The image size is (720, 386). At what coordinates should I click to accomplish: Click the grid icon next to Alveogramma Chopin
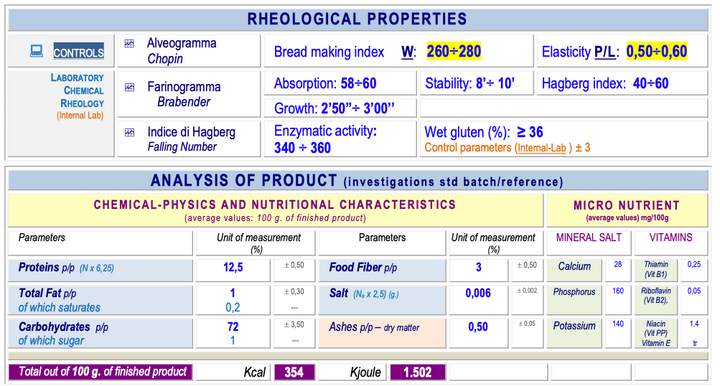[129, 44]
